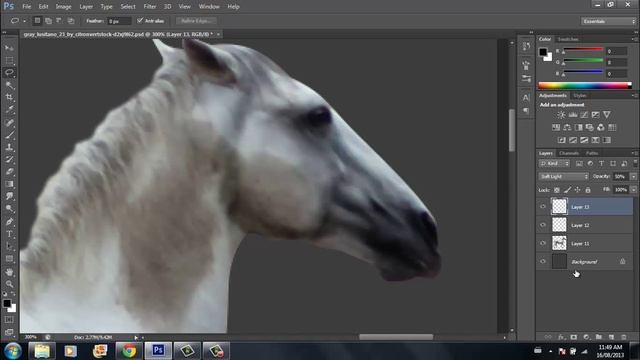Viewport: 640px width, 360px height.
Task: Open the Essentials workspace dropdown
Action: click(x=608, y=21)
